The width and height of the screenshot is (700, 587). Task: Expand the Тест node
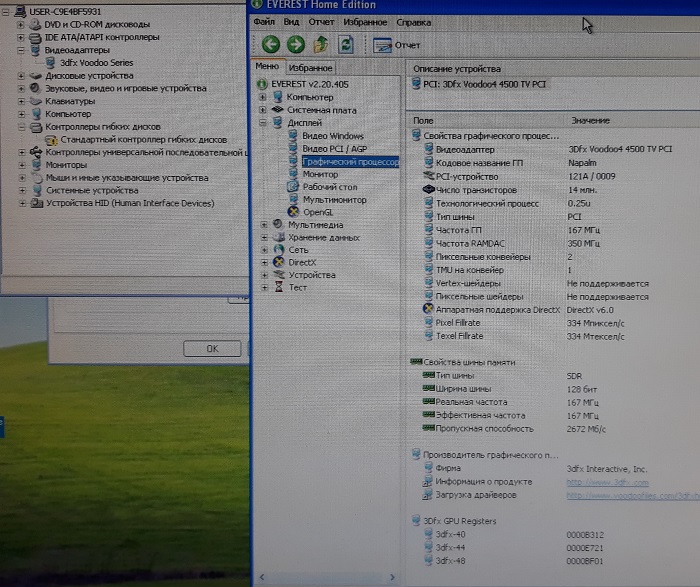264,287
